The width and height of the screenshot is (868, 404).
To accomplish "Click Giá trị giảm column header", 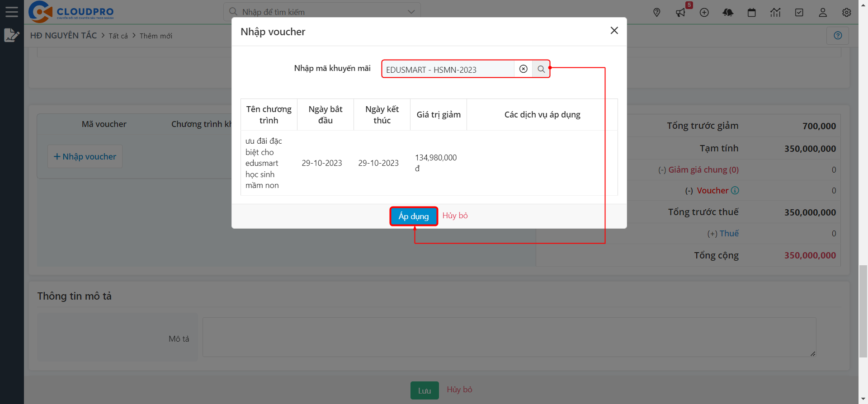I will (439, 115).
